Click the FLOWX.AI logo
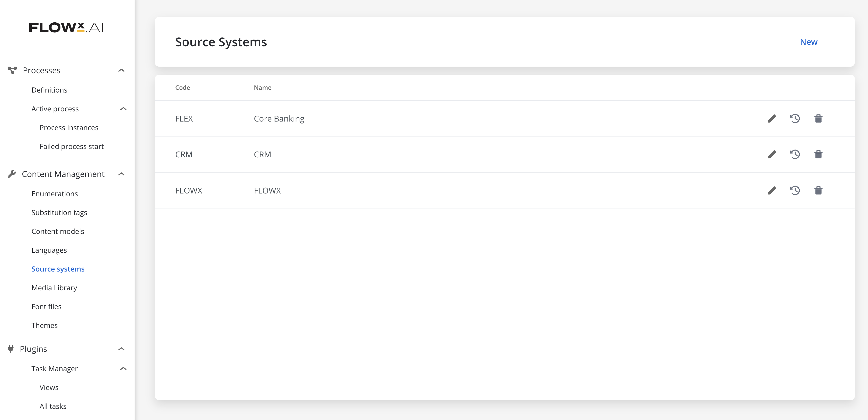Screen dimensions: 868x420 point(66,27)
